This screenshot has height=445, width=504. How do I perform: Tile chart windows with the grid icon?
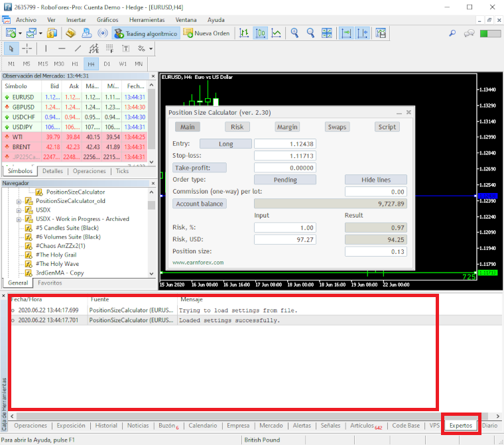point(326,33)
